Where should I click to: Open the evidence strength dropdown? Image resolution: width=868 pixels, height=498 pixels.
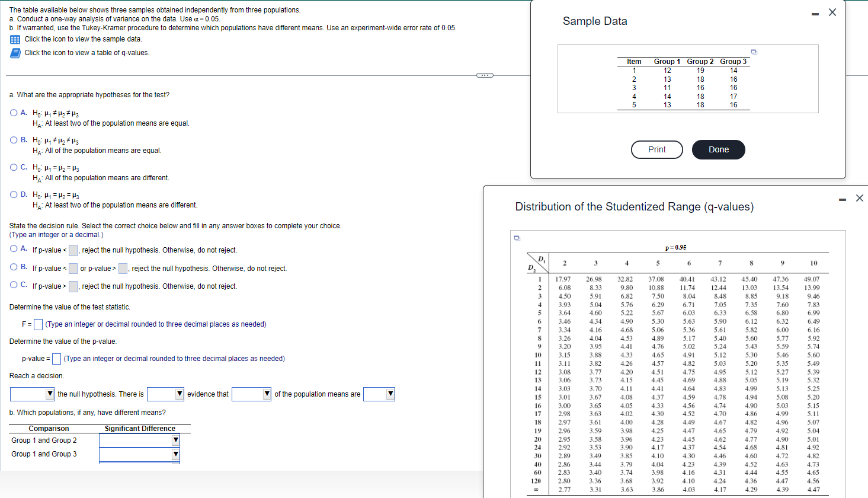(180, 394)
